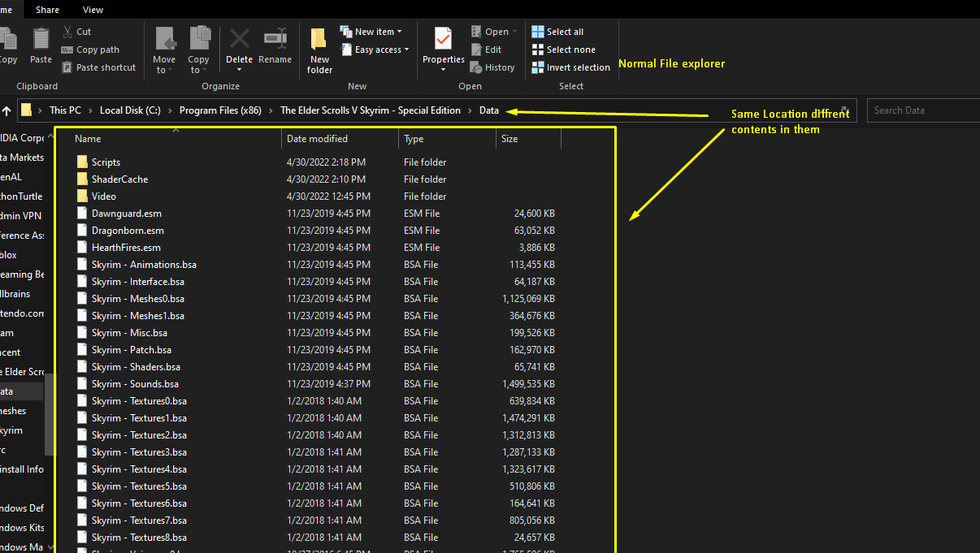The width and height of the screenshot is (980, 553).
Task: Click This PC in the address bar
Action: coord(65,110)
